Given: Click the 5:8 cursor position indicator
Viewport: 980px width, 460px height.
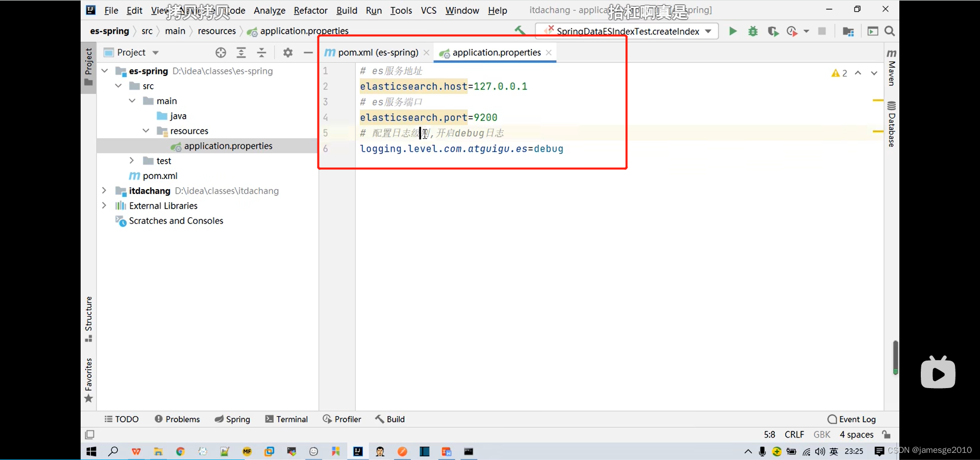Looking at the screenshot, I should 769,435.
